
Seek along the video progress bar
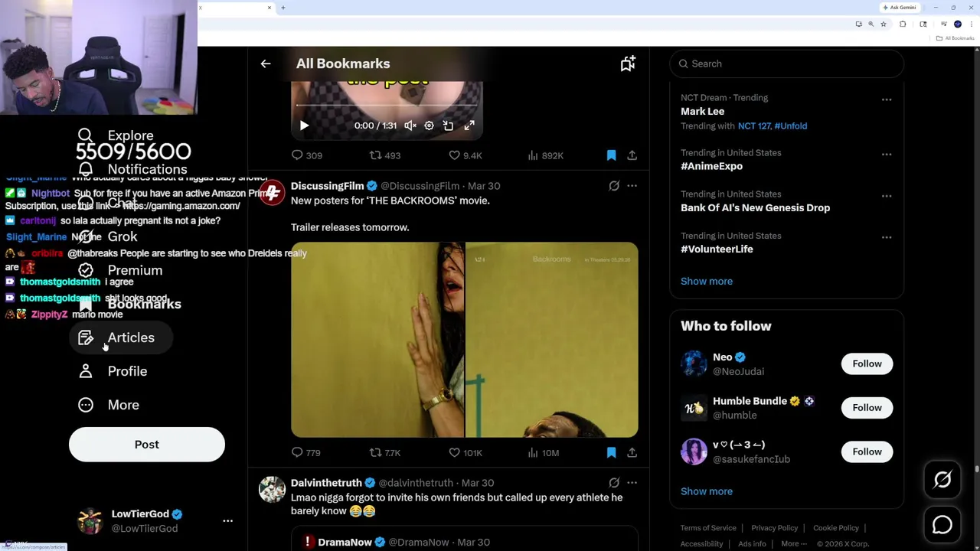(x=387, y=105)
